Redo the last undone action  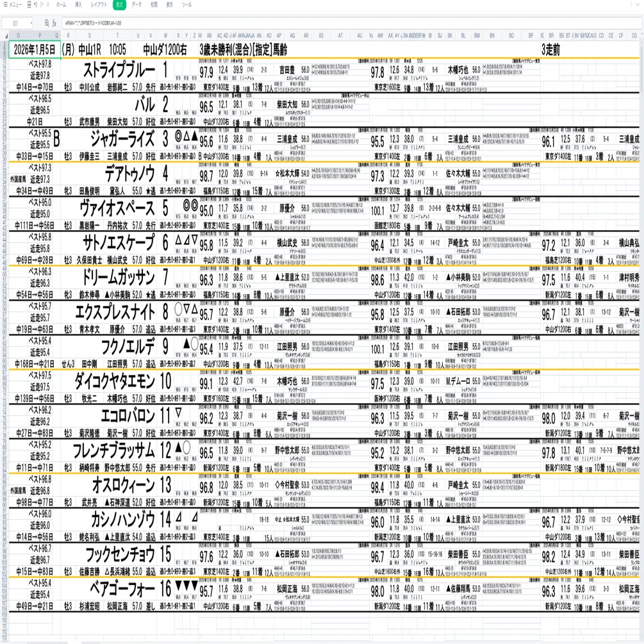(42, 5)
